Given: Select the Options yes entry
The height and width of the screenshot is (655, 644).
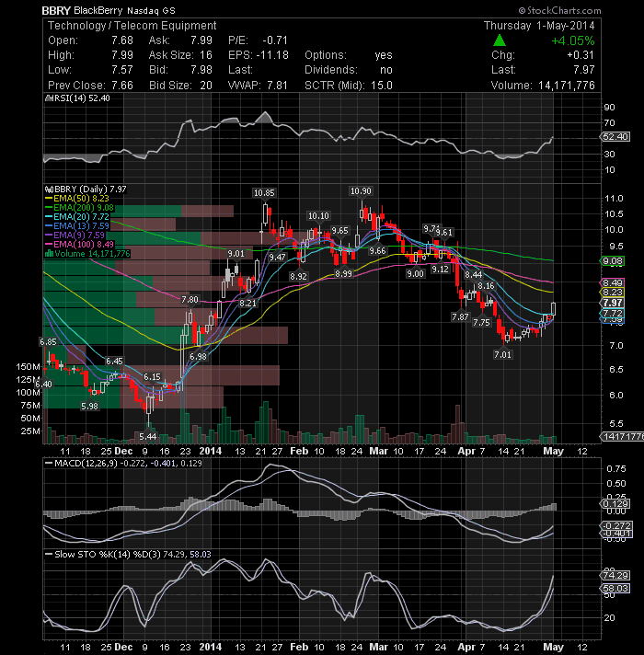Looking at the screenshot, I should pos(383,55).
